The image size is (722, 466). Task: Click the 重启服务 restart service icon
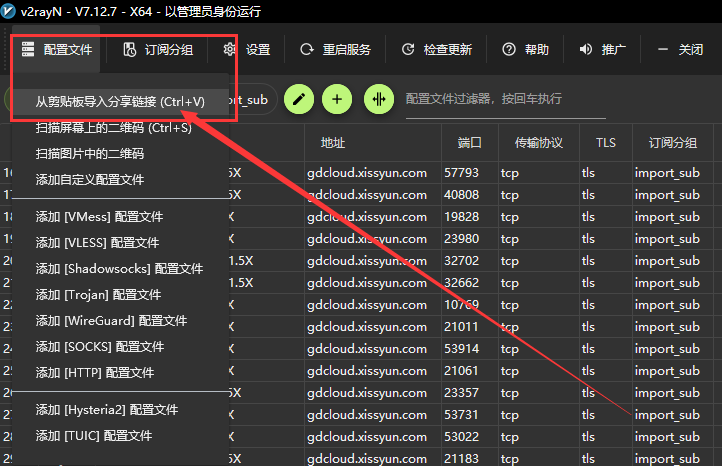pyautogui.click(x=334, y=50)
